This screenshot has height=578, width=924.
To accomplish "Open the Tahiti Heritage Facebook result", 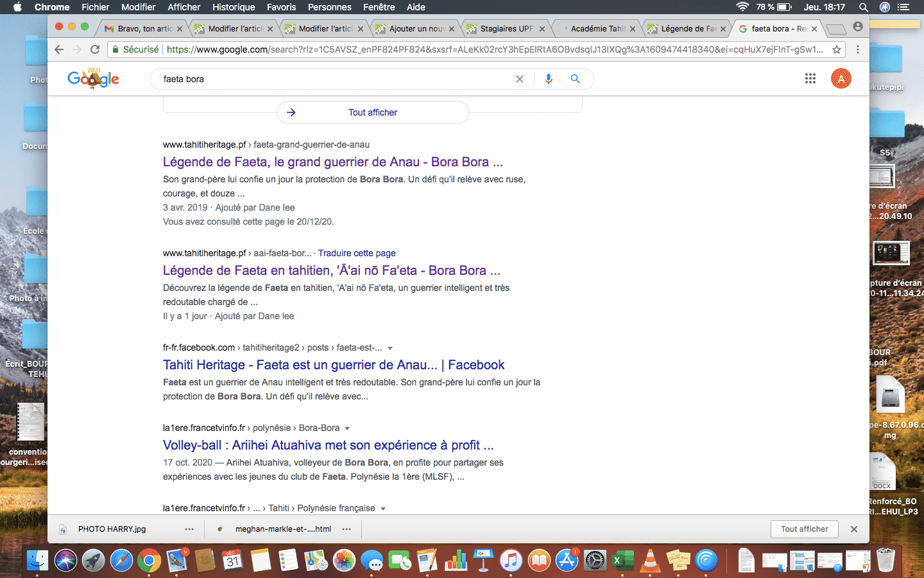I will [334, 365].
